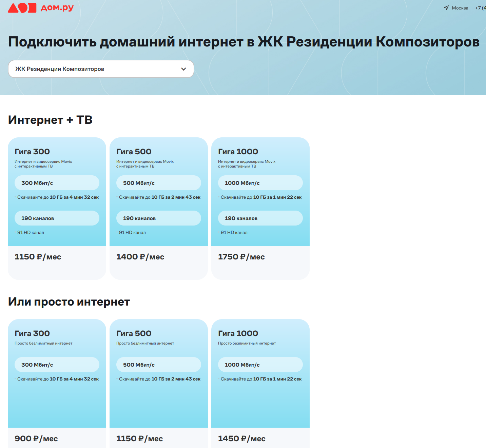Click the 91 HD канал text in the Гига 500 card
Screen dimensions: 486x448
132,232
